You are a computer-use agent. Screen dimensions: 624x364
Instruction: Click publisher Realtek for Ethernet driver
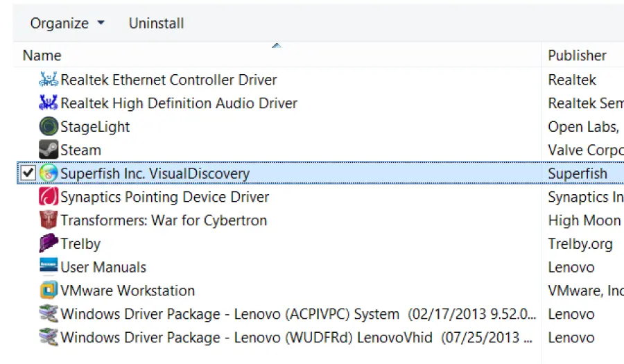click(572, 80)
